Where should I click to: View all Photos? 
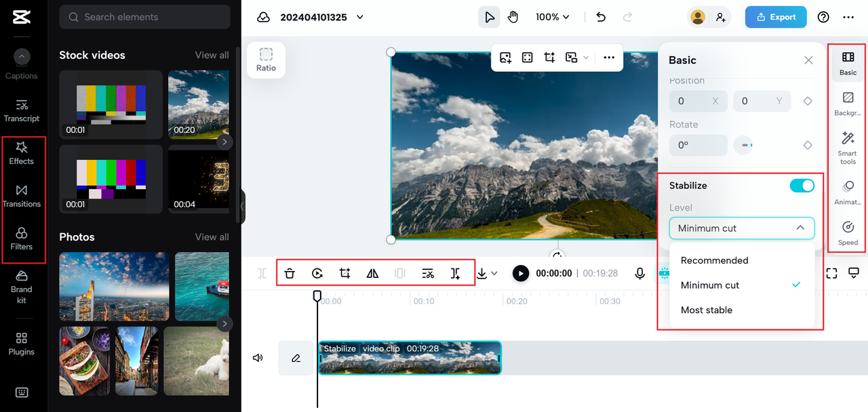pos(212,236)
